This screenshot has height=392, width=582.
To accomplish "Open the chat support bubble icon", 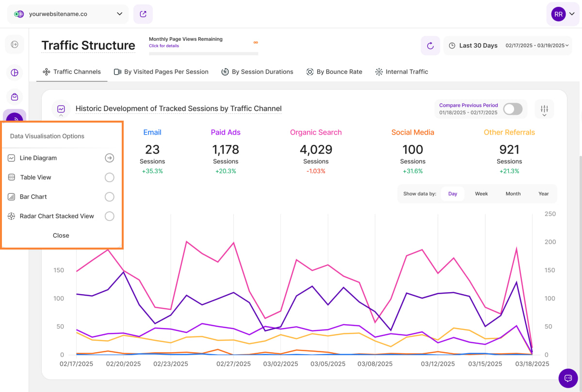I will pos(568,378).
